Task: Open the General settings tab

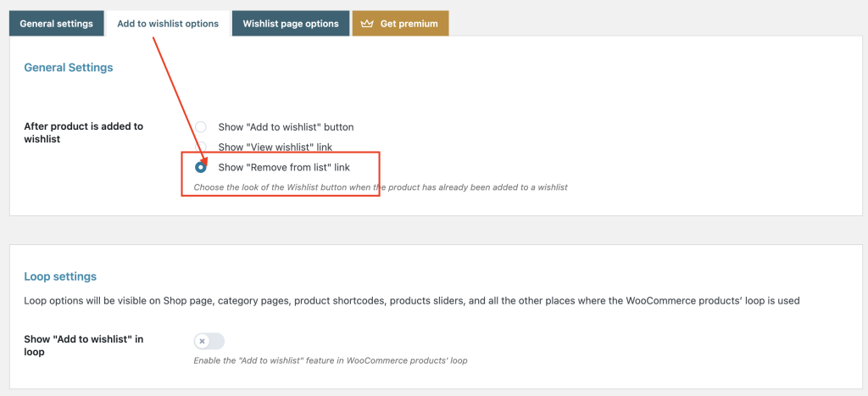Action: coord(57,24)
